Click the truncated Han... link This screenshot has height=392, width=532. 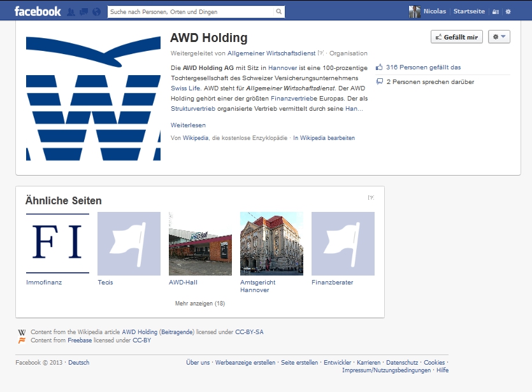tap(354, 108)
